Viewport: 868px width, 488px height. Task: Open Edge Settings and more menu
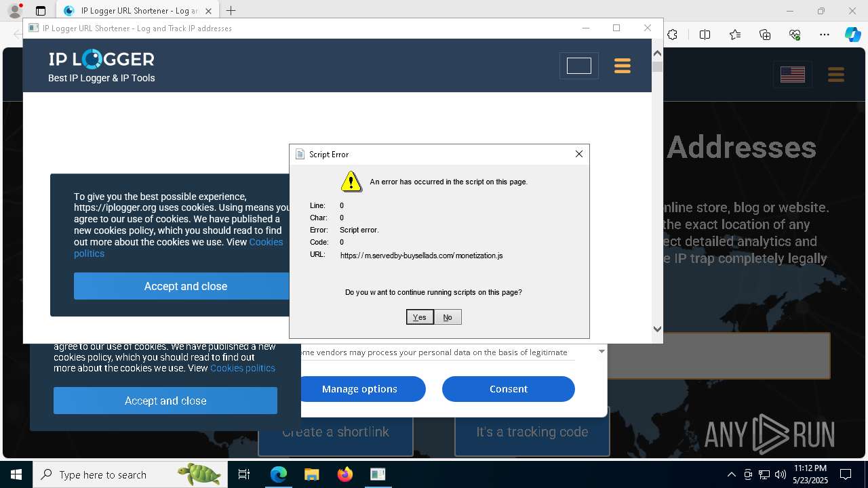point(825,35)
